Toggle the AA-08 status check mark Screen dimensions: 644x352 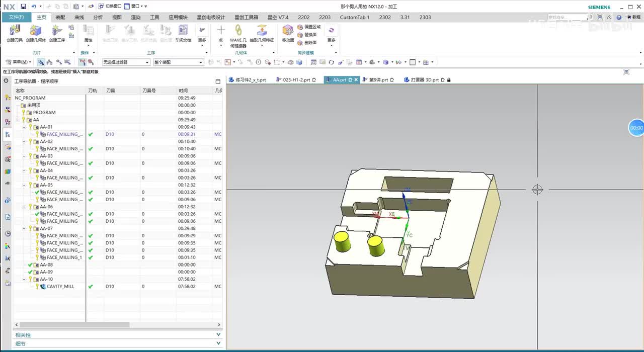point(30,265)
